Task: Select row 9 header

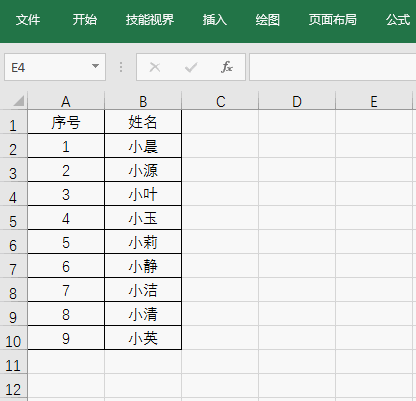Action: coord(13,314)
